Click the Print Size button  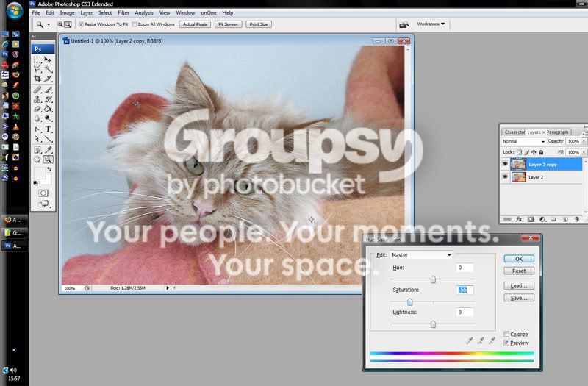259,24
